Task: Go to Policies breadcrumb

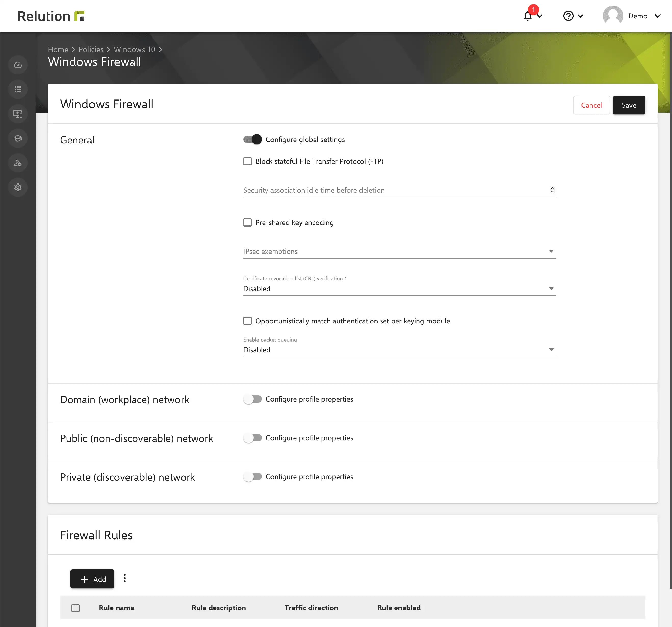Action: pos(91,49)
